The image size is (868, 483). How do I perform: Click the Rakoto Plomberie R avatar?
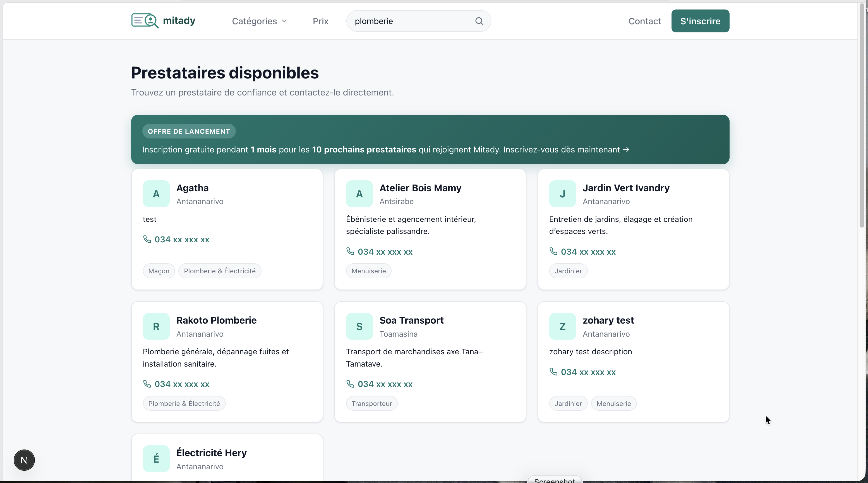click(x=156, y=326)
